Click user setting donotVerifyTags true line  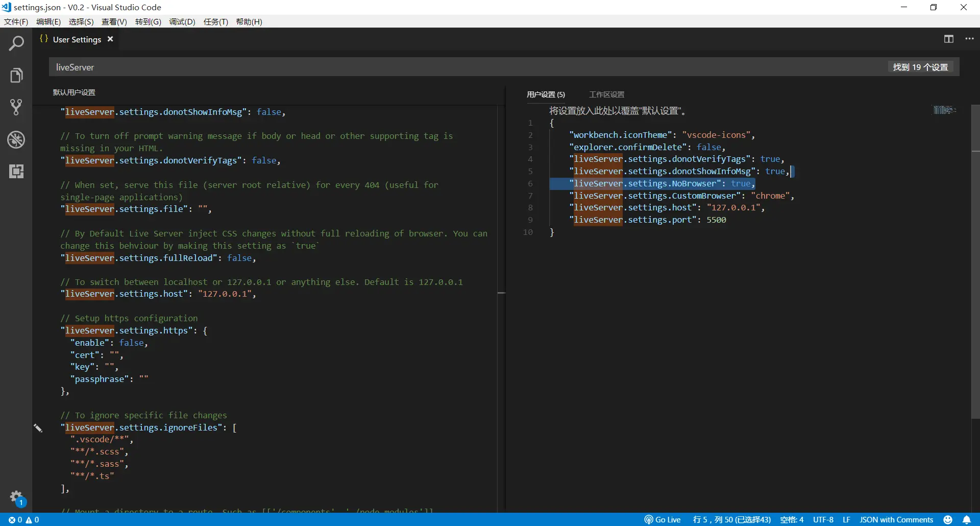tap(677, 159)
